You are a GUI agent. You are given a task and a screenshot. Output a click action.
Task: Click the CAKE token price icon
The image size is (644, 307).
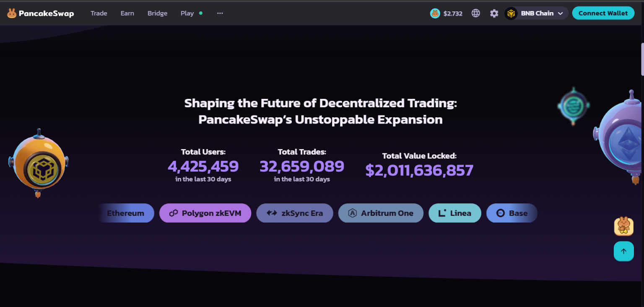coord(435,13)
